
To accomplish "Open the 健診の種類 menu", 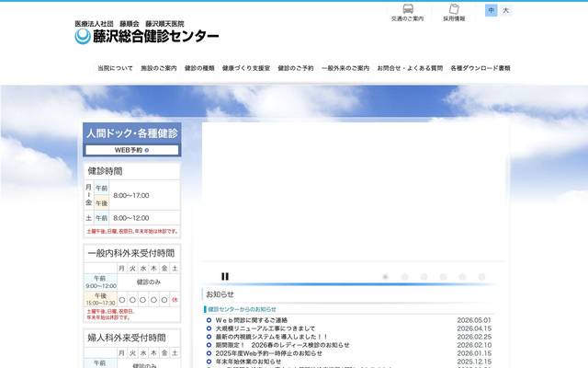I will [x=199, y=68].
